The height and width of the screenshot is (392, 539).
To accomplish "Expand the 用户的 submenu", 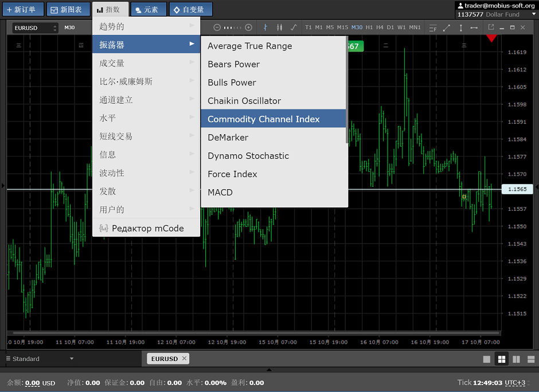I will [146, 210].
